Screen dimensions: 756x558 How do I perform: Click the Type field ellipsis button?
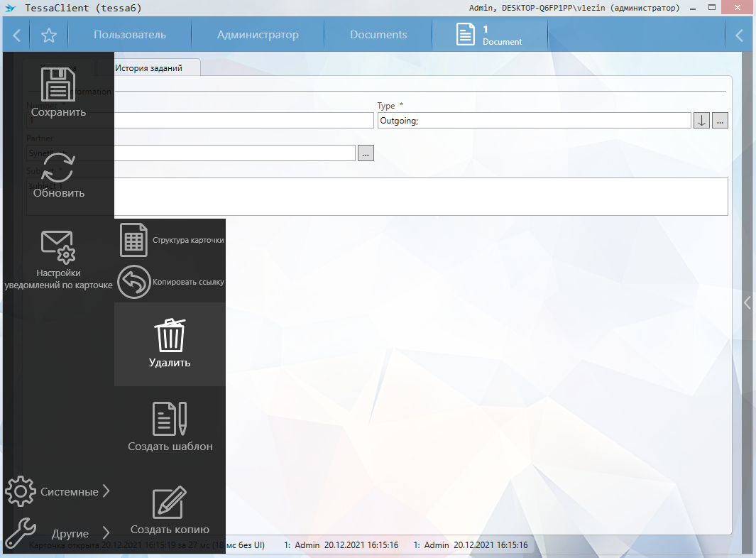721,121
